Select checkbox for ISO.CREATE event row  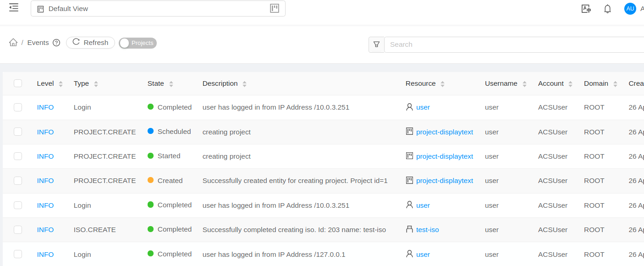pos(18,230)
